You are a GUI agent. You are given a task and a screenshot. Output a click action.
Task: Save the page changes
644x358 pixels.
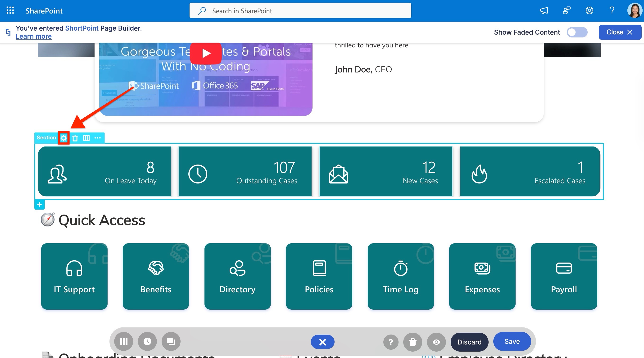tap(512, 341)
